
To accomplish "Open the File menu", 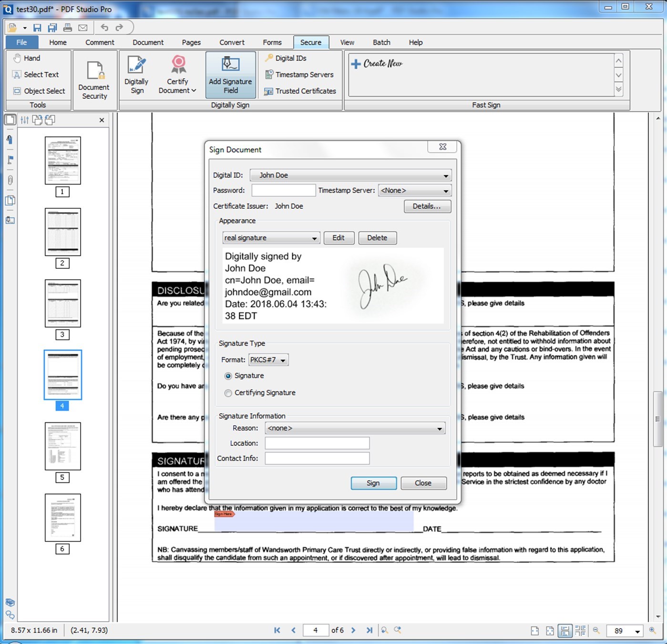I will pos(21,42).
